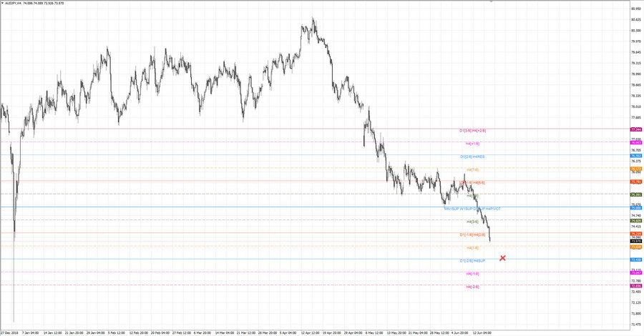
Task: Select the H4[-1/8] level label
Action: (472, 274)
